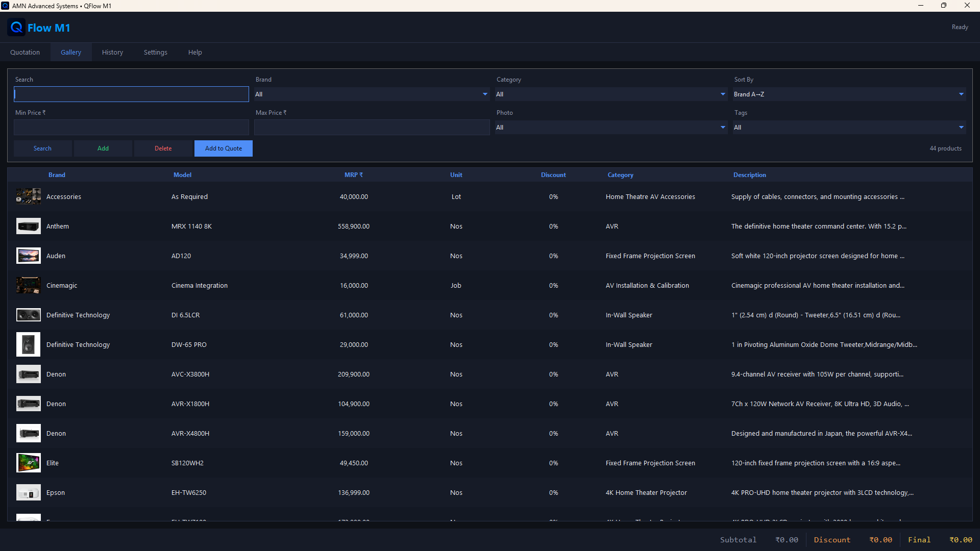The image size is (980, 551).
Task: Click the Final total amount in footer
Action: (961, 540)
